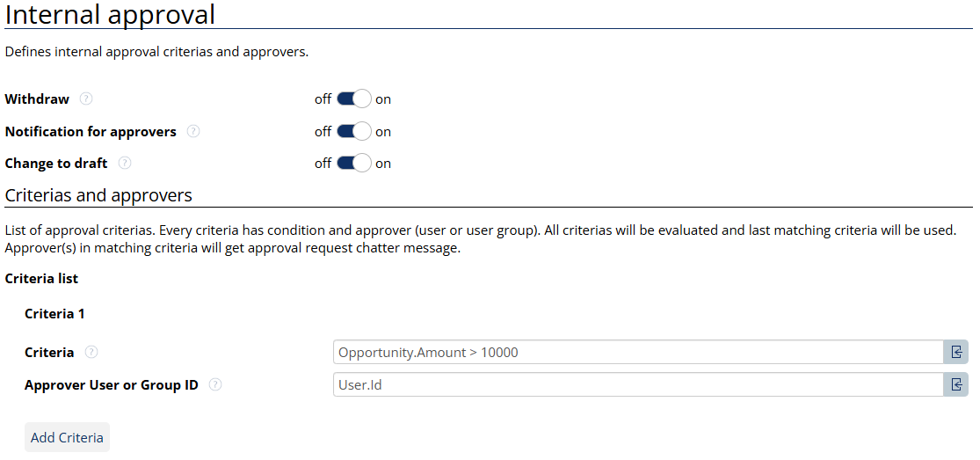Click the help icon next to Withdraw
This screenshot has width=980, height=460.
pyautogui.click(x=86, y=99)
